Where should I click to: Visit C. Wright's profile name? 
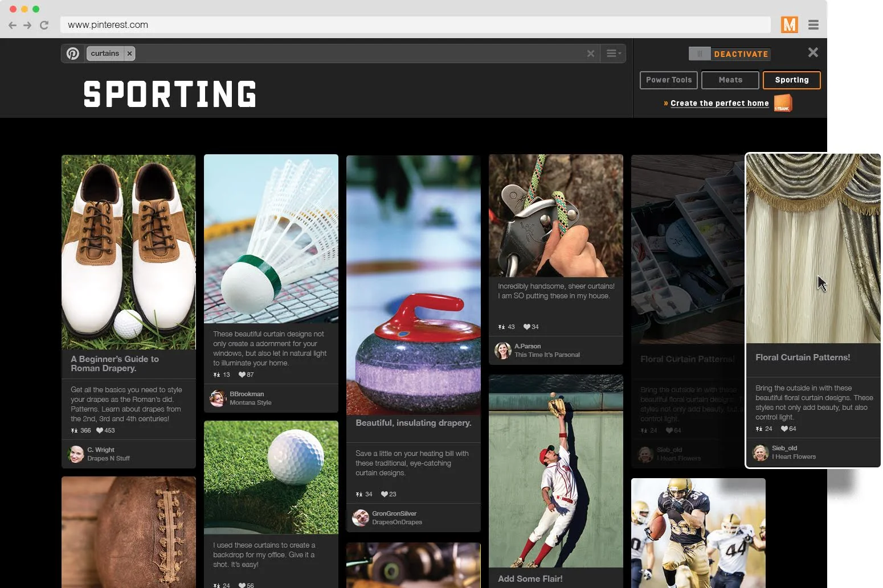point(101,450)
